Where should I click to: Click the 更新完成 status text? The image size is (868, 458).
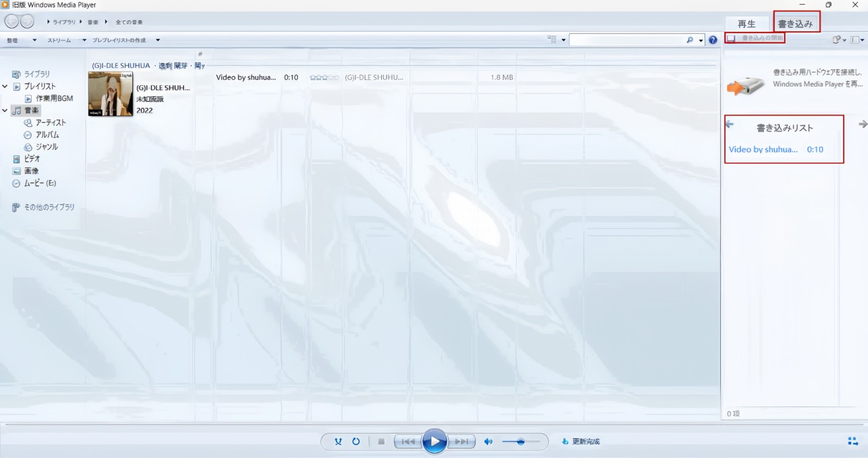(586, 441)
